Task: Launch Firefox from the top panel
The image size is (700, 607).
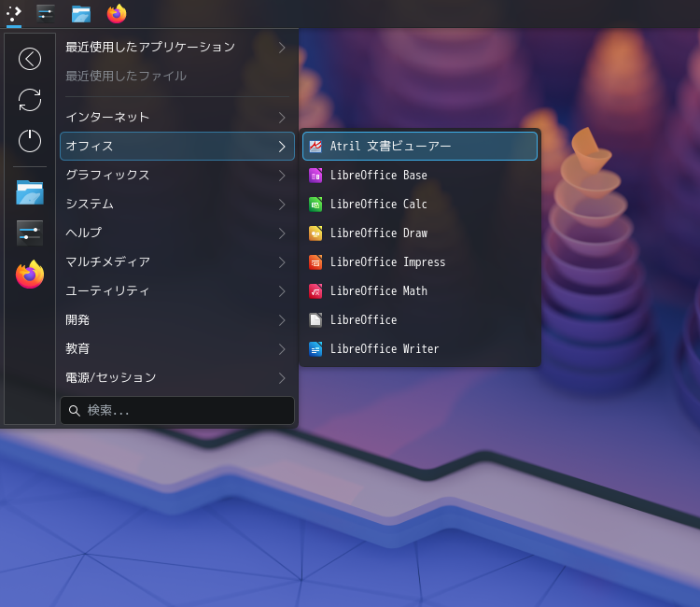Action: [x=117, y=14]
